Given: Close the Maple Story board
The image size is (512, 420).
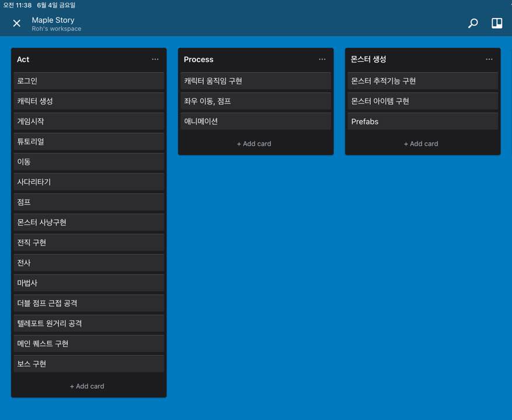Looking at the screenshot, I should pyautogui.click(x=17, y=23).
